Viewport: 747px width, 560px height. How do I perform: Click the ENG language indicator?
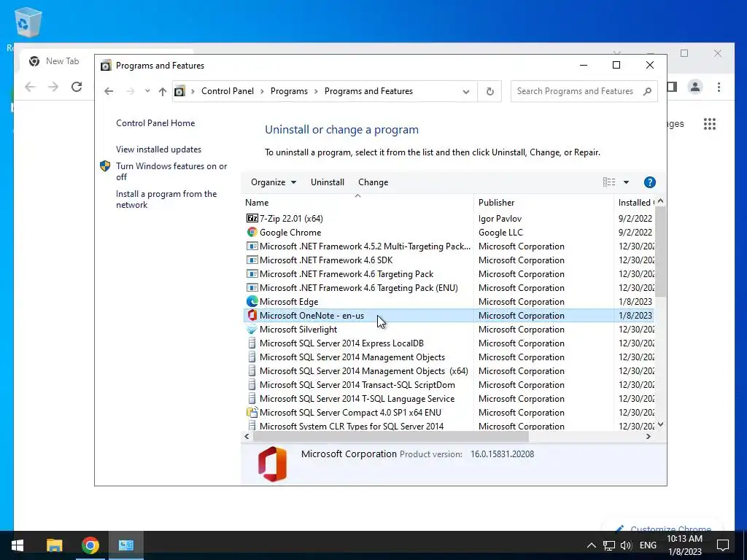coord(648,545)
